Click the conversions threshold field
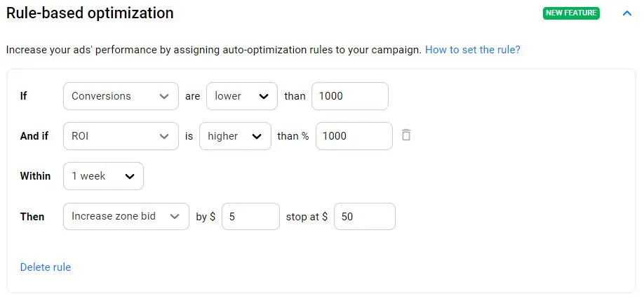 (x=349, y=96)
